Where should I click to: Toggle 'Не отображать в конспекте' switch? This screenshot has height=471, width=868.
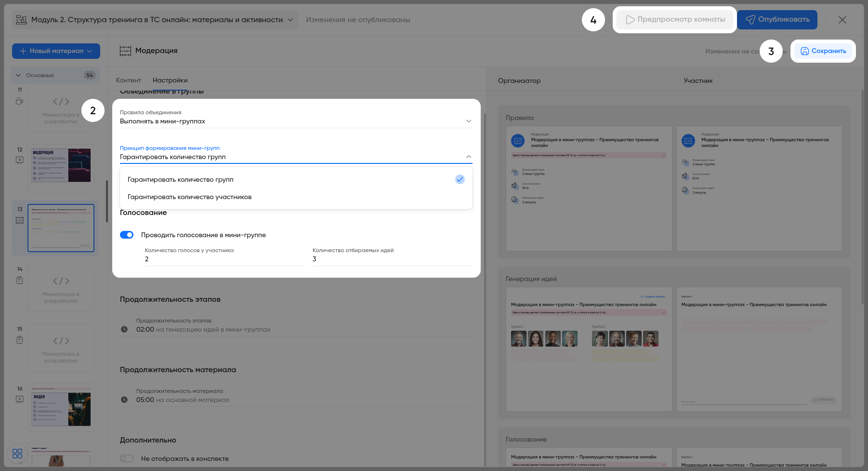coord(127,458)
